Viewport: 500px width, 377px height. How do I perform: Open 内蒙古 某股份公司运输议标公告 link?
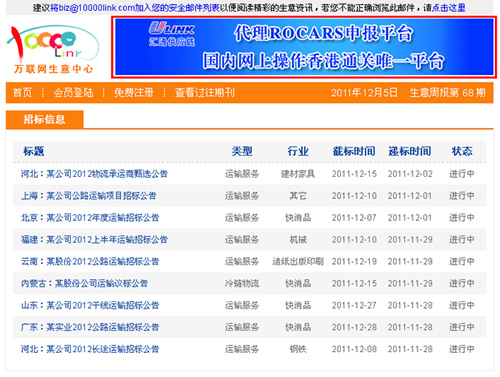tap(84, 283)
